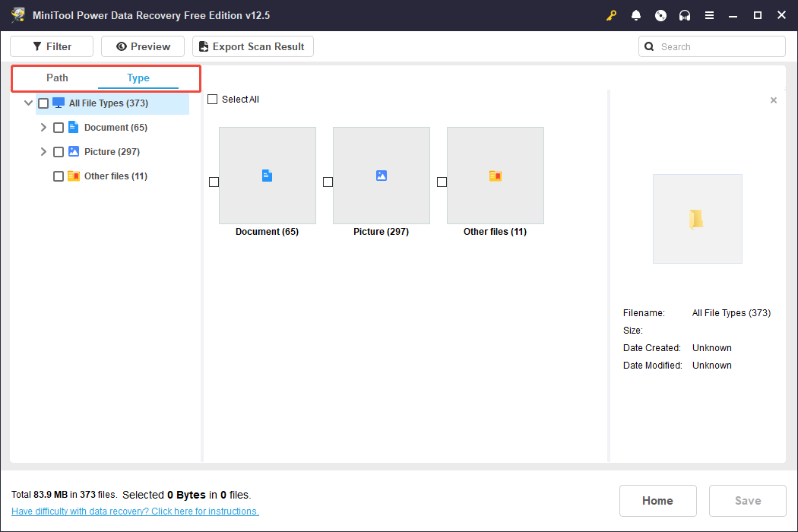The width and height of the screenshot is (798, 532).
Task: Check the Other files (11) tree checkbox
Action: 59,176
